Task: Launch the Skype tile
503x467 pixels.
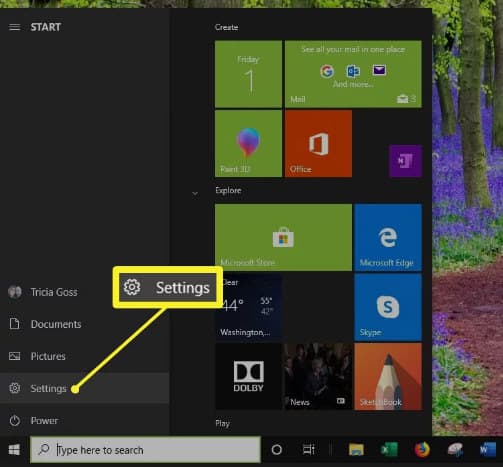Action: point(388,307)
